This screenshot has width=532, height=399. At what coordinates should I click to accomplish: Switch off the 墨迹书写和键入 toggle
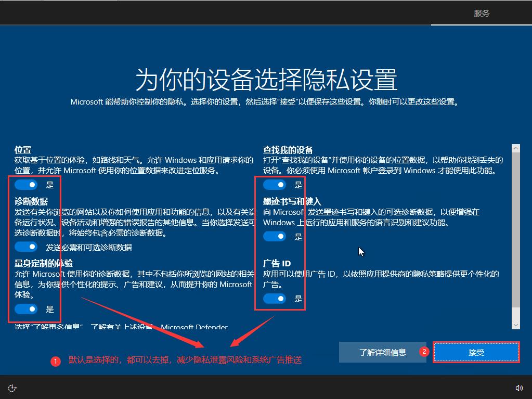(x=275, y=236)
